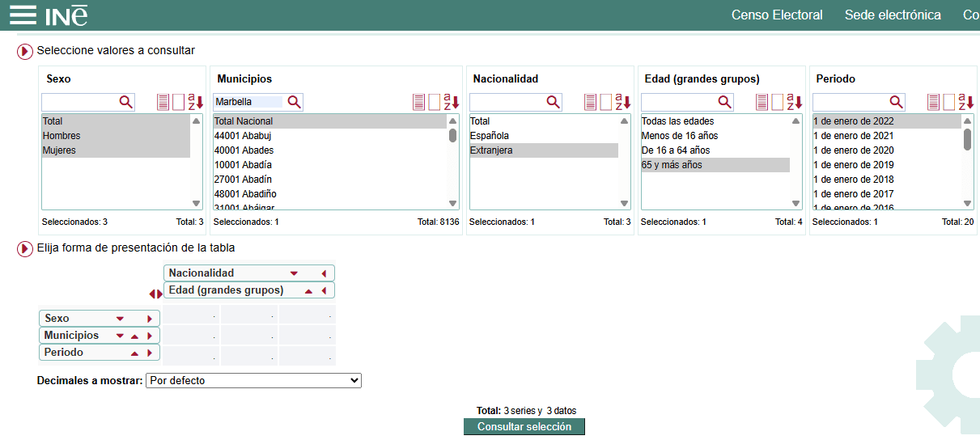Click the Sexo search input field
The image size is (980, 440).
(79, 102)
